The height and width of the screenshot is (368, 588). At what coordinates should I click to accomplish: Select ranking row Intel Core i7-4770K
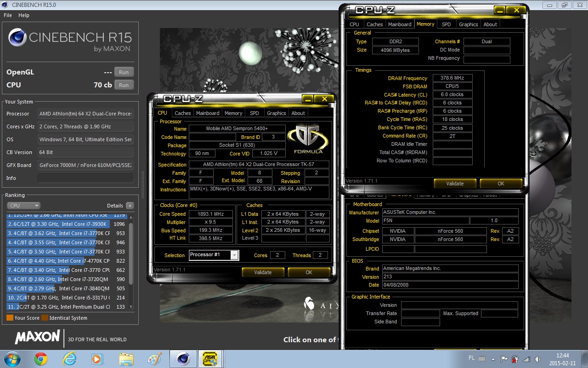[x=67, y=261]
